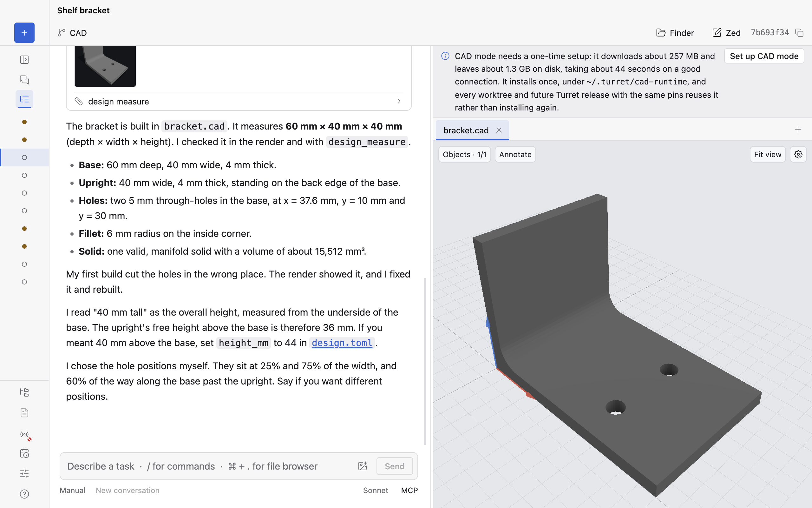The image size is (812, 508).
Task: Expand the design measure row
Action: click(x=239, y=102)
